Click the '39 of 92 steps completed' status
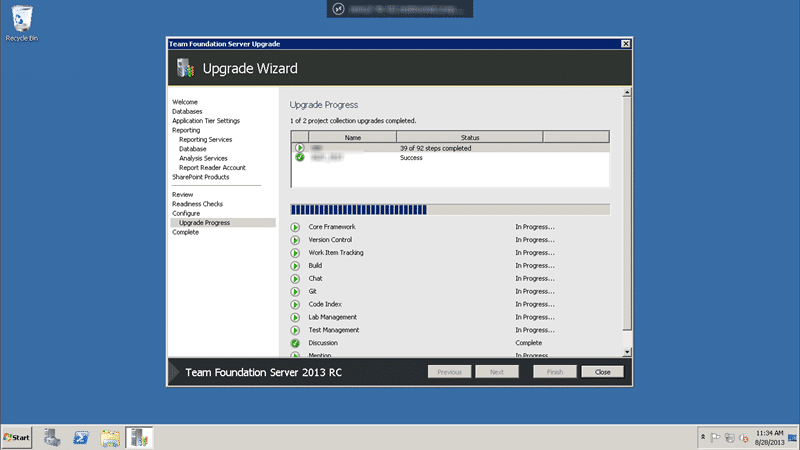 (x=435, y=148)
